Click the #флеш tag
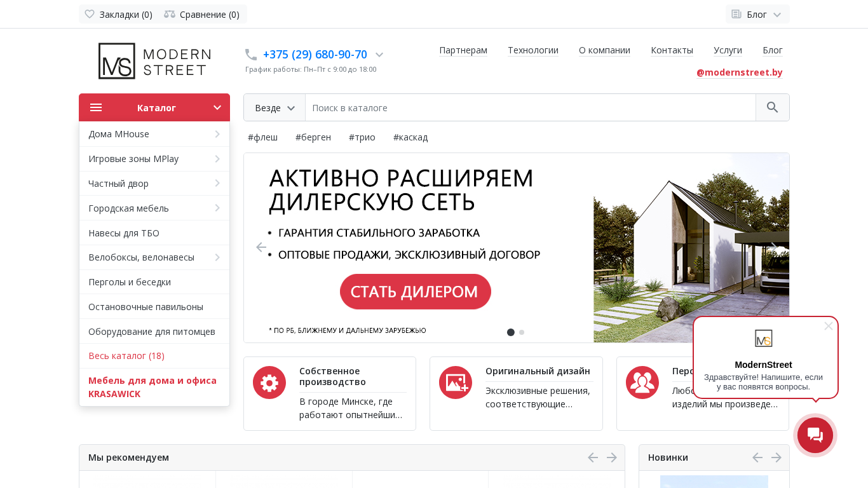Viewport: 868px width, 488px height. click(263, 137)
